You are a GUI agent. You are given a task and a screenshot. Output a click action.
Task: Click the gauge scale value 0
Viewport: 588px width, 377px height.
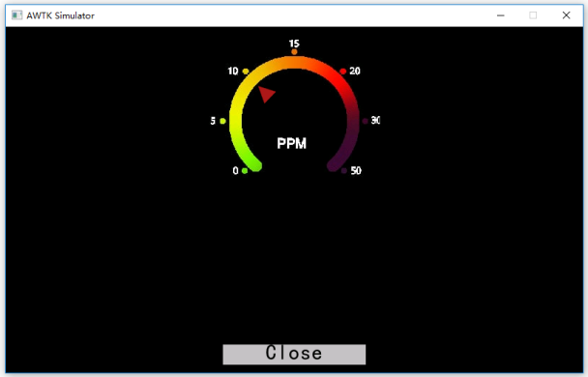pos(235,171)
